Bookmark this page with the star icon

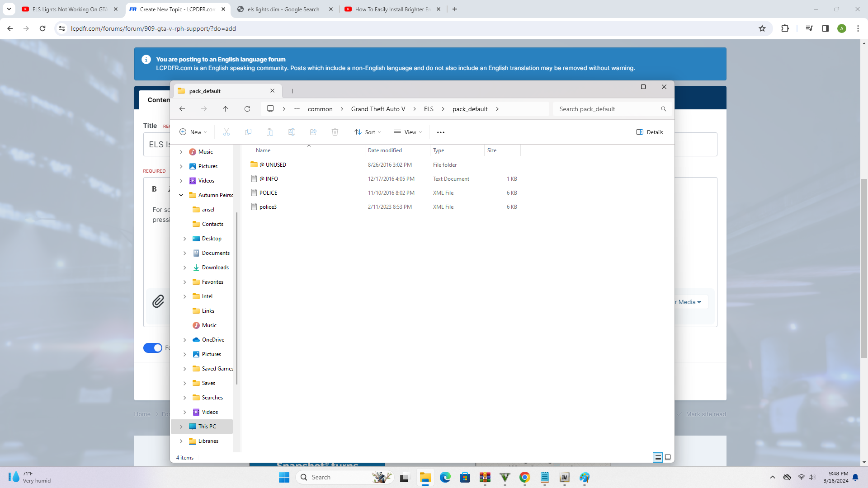click(x=762, y=28)
